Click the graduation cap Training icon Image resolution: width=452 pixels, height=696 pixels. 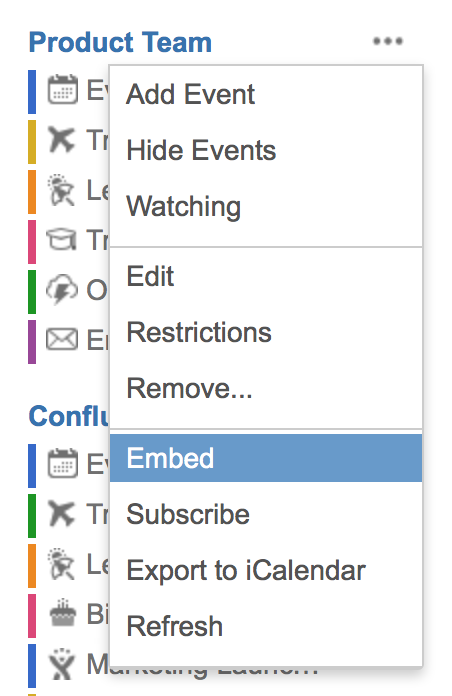61,240
